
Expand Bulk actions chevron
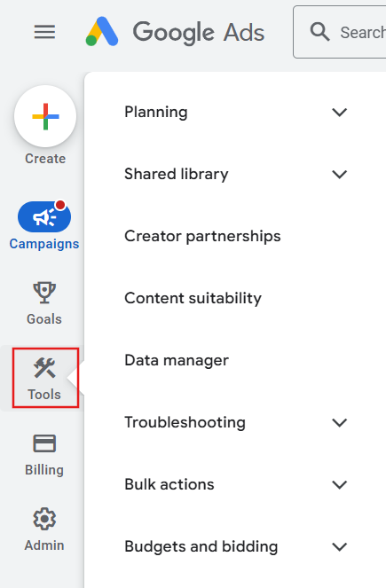pos(340,484)
